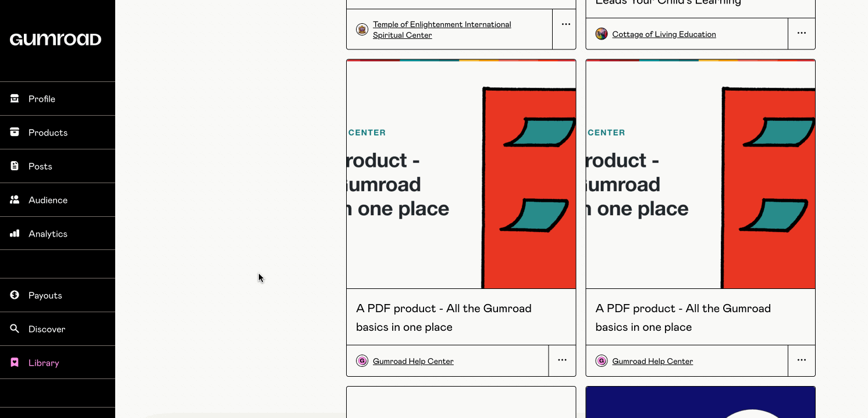Click left PDF product cover thumbnail
868x418 pixels.
[461, 174]
